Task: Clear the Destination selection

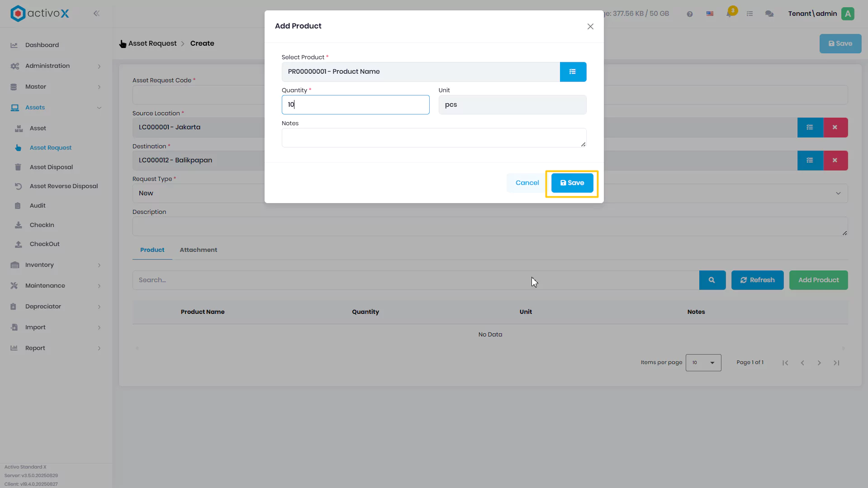Action: (x=835, y=161)
